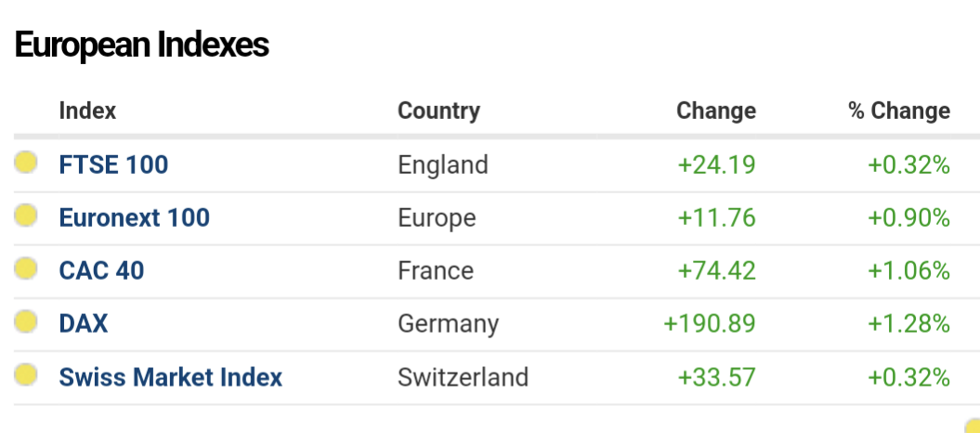The height and width of the screenshot is (433, 980).
Task: Click the yellow indicator beside CAC 40
Action: [x=26, y=269]
